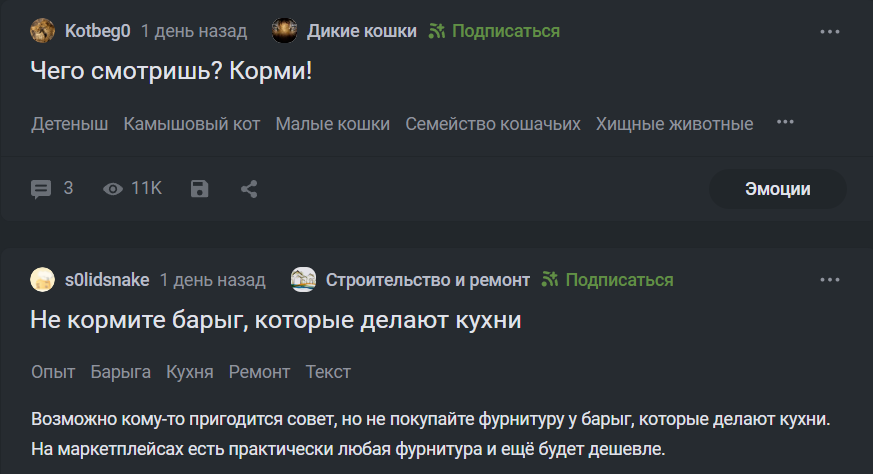Subscribe to the Строительство и ремонт community
873x474 pixels.
[x=607, y=280]
